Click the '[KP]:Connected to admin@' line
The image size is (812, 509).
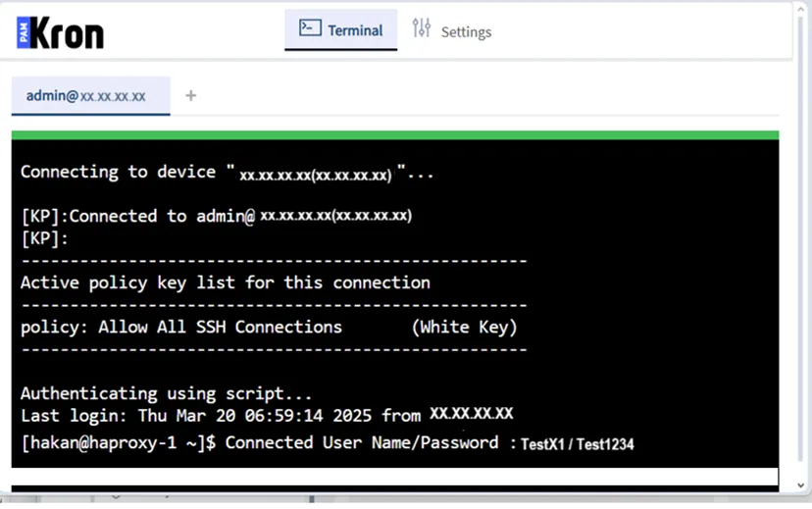point(217,216)
